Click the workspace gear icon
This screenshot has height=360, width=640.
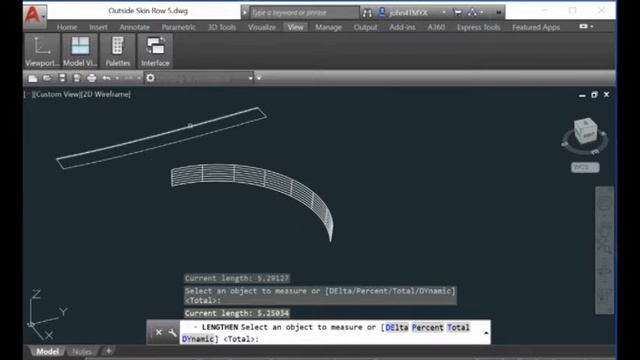(x=150, y=78)
